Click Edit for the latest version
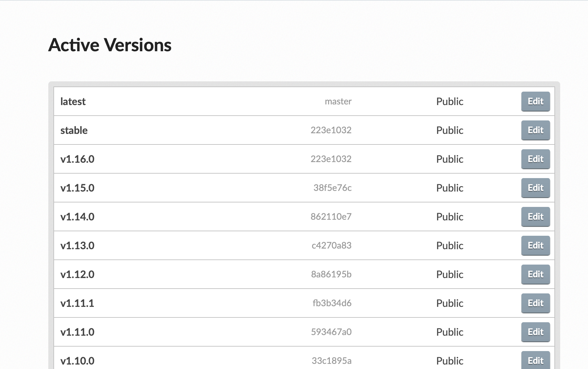The height and width of the screenshot is (369, 588). pos(535,102)
